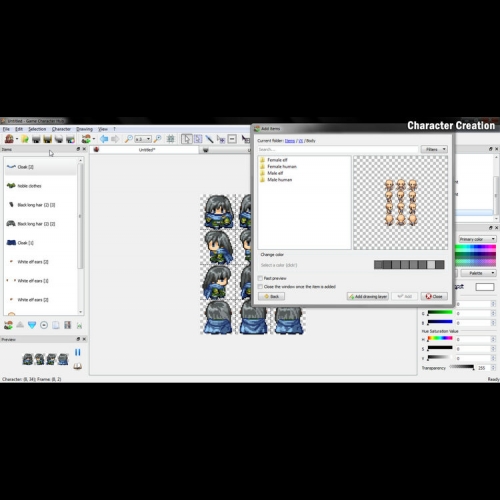Image resolution: width=500 pixels, height=500 pixels.
Task: Select the Noble clothes item
Action: 40,186
